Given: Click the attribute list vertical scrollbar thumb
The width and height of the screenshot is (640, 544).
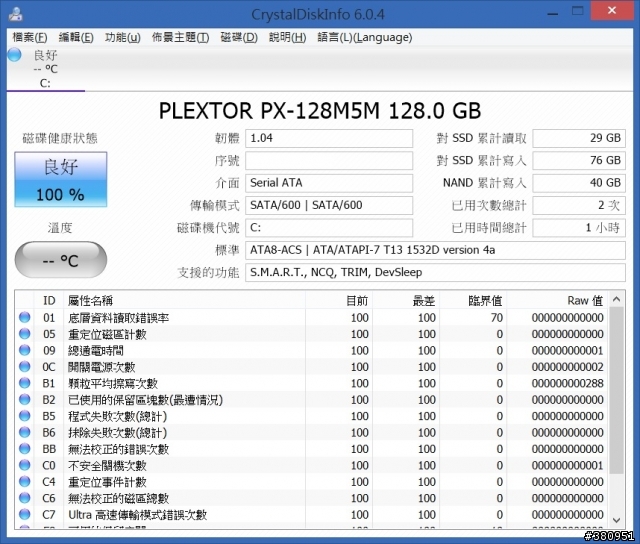Looking at the screenshot, I should coord(616,390).
